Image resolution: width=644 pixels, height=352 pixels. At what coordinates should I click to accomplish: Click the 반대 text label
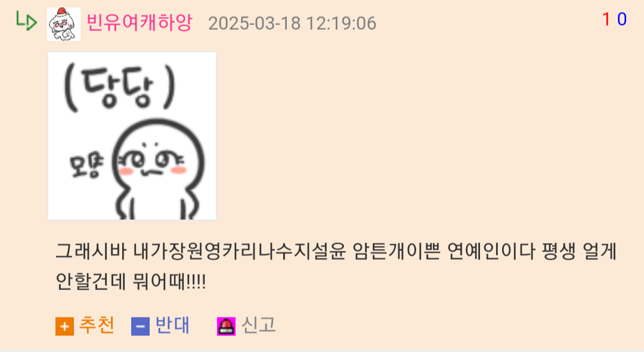[x=172, y=325]
